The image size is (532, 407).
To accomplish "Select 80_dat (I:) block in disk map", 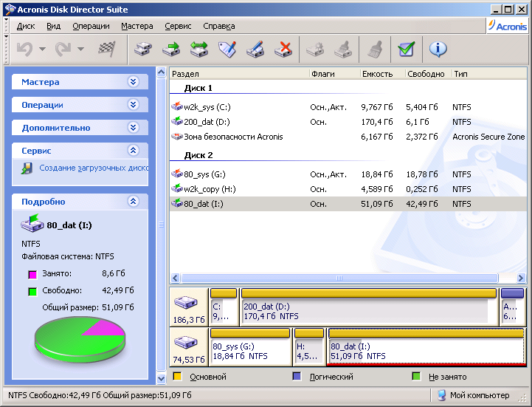I will point(426,347).
